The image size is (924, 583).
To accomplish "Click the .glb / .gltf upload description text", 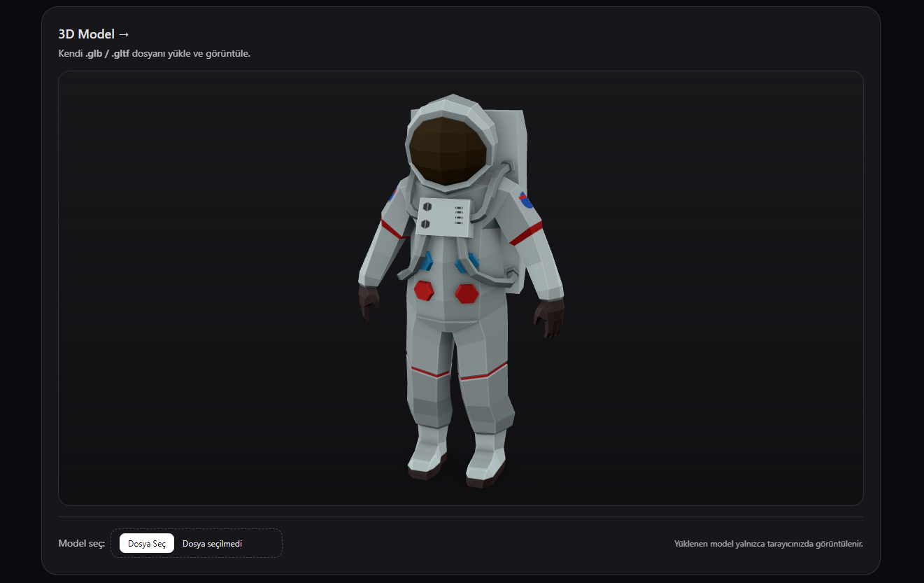I will (x=154, y=54).
